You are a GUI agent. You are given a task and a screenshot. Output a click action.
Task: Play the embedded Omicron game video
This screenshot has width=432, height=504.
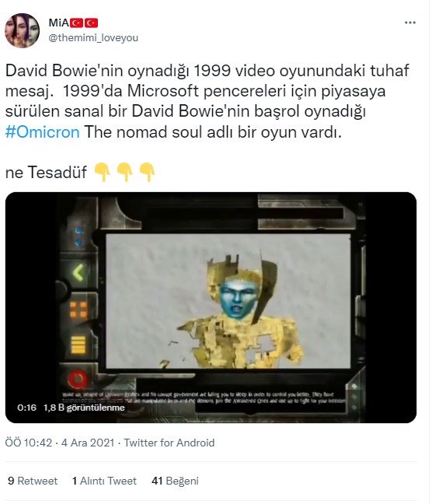(x=211, y=307)
